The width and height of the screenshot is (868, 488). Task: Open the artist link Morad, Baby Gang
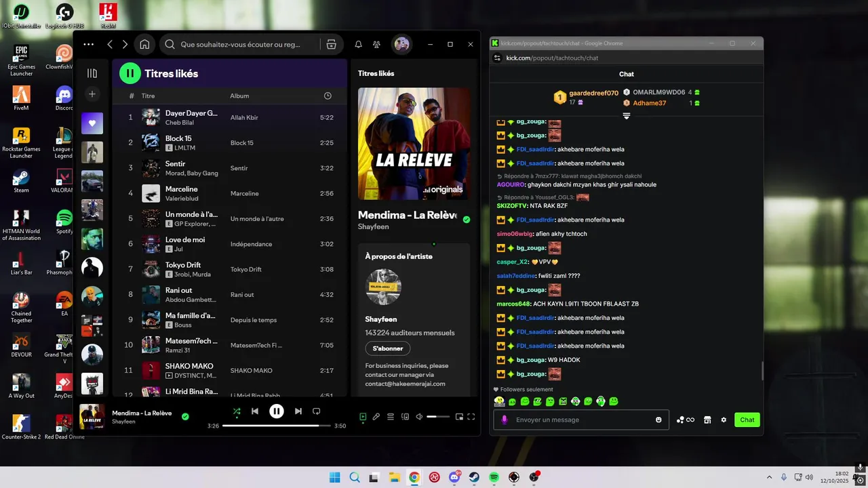click(x=192, y=174)
